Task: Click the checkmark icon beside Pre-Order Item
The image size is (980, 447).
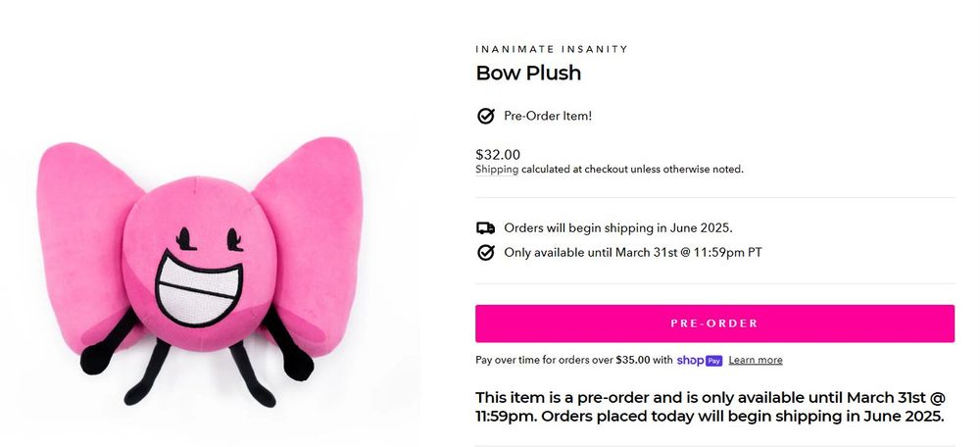Action: [485, 117]
